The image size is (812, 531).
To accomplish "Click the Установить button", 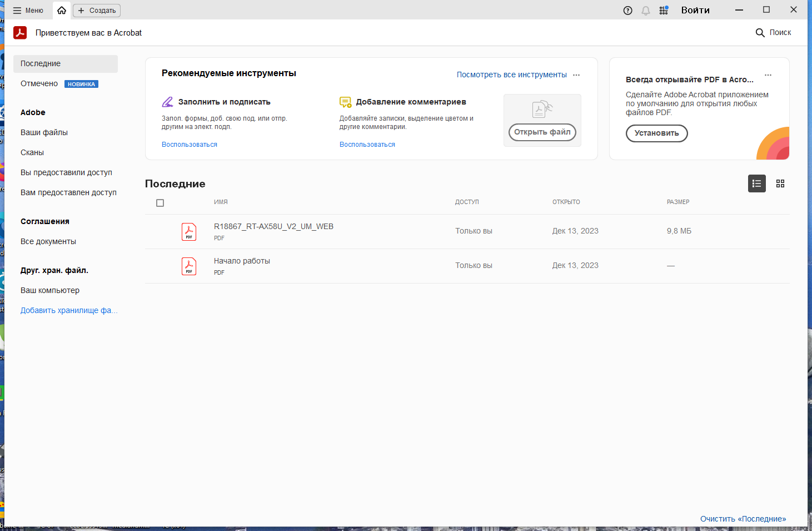I will click(656, 133).
